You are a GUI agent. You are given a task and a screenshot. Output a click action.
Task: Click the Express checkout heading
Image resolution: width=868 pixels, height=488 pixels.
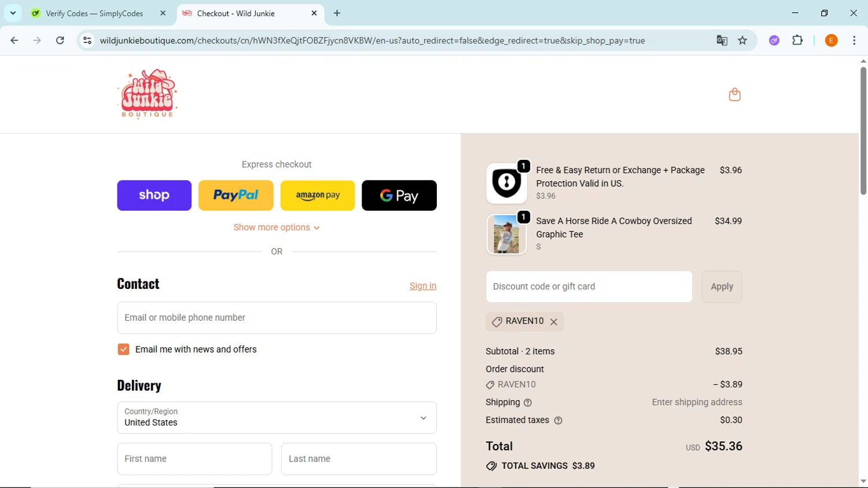coord(277,164)
